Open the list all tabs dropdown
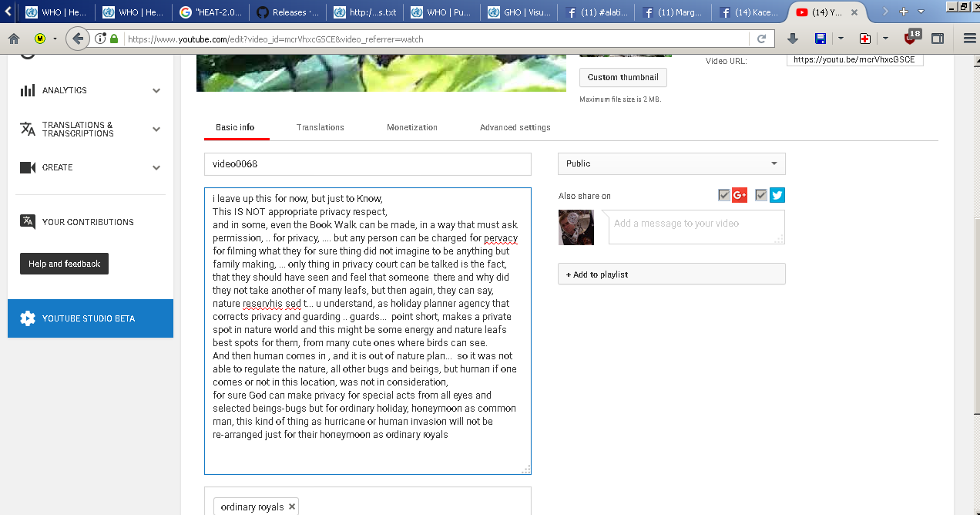The height and width of the screenshot is (515, 980). [922, 12]
